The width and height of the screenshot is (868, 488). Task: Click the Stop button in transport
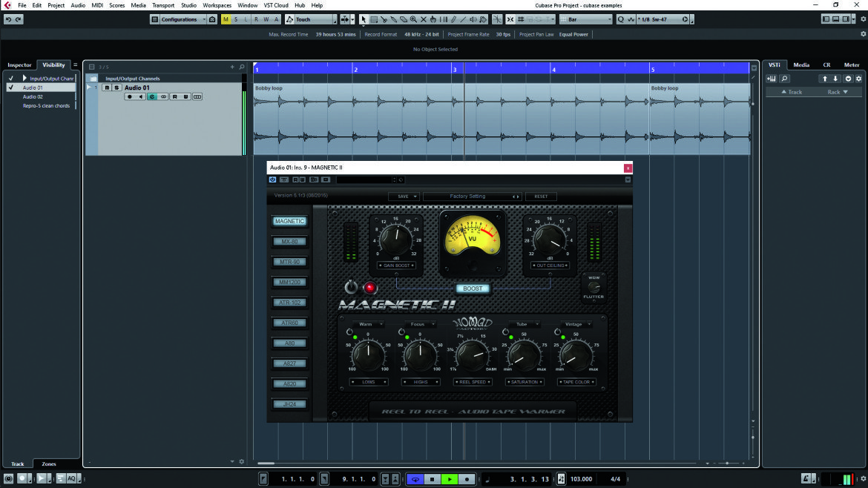[x=433, y=479]
